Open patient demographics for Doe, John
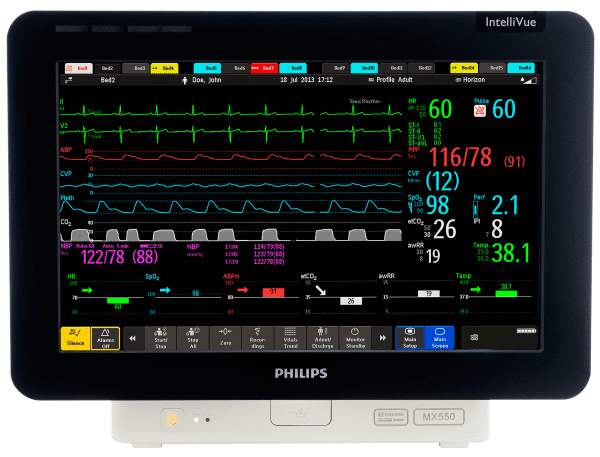The height and width of the screenshot is (457, 600). coord(202,80)
